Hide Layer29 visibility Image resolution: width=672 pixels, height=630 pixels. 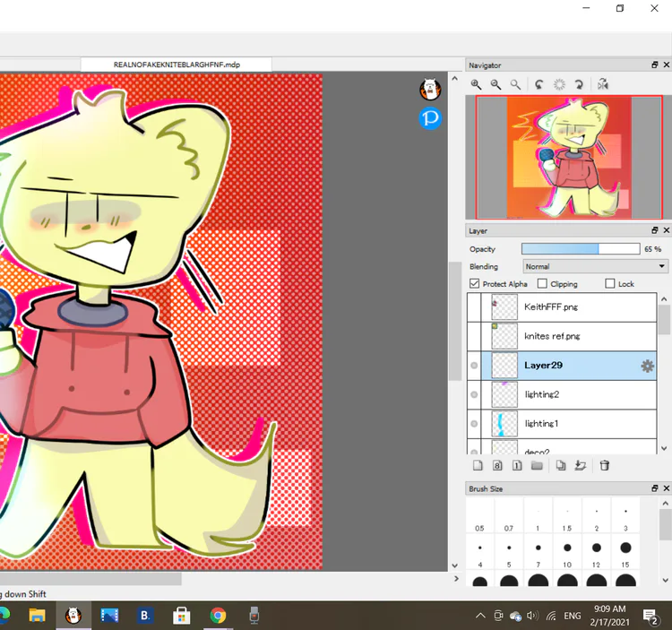pos(474,366)
